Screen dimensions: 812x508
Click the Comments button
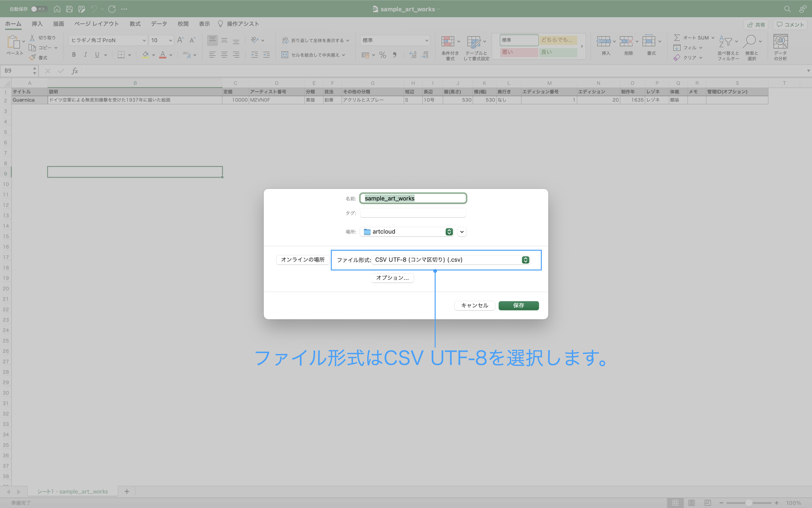790,24
